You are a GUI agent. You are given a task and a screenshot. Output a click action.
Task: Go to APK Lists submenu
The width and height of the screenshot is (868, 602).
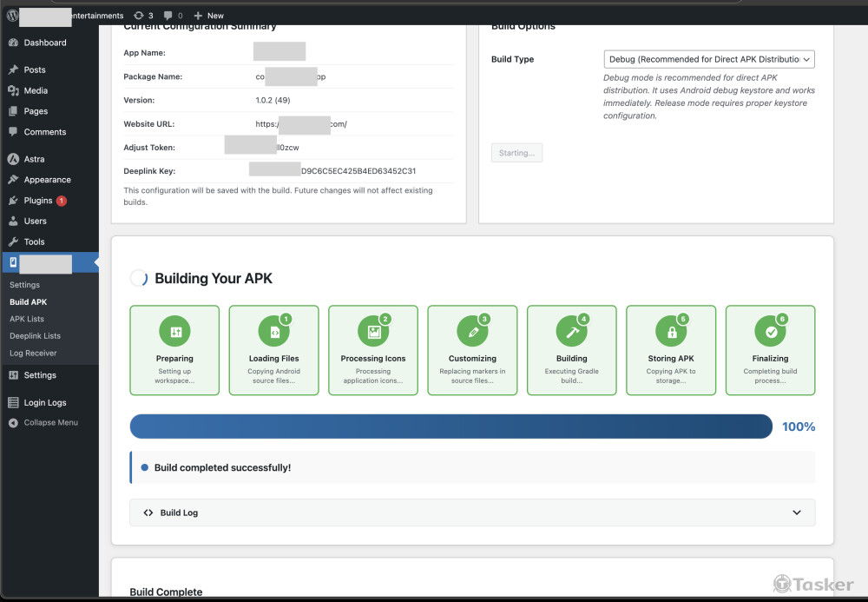(x=27, y=319)
